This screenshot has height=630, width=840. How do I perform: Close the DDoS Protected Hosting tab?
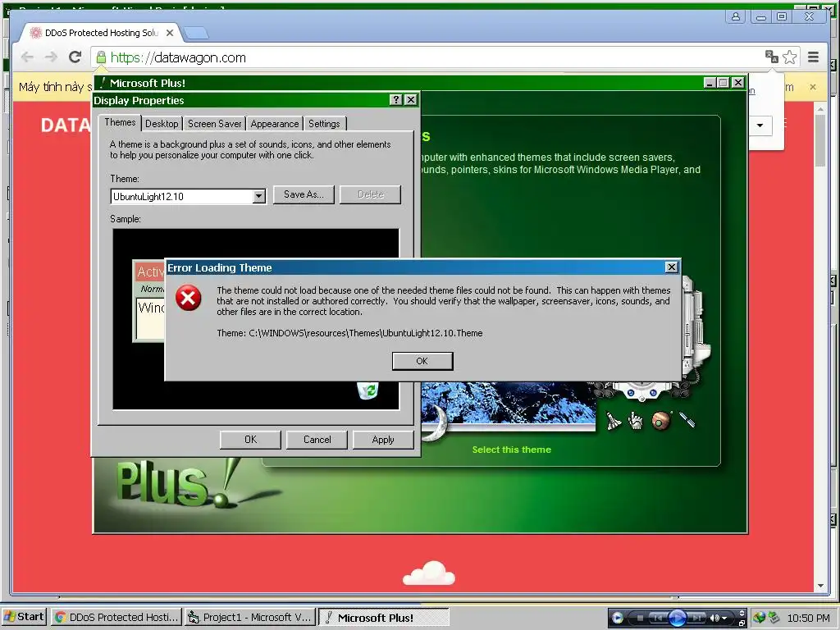170,33
